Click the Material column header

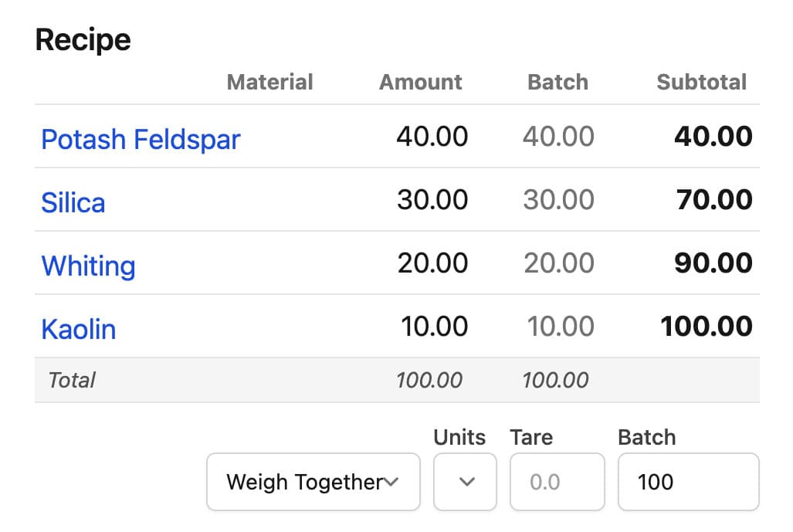[269, 83]
